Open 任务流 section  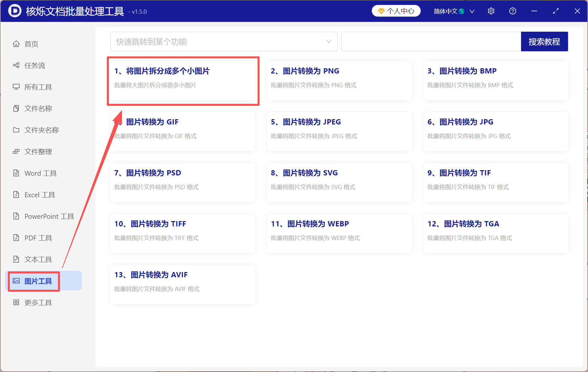[35, 65]
